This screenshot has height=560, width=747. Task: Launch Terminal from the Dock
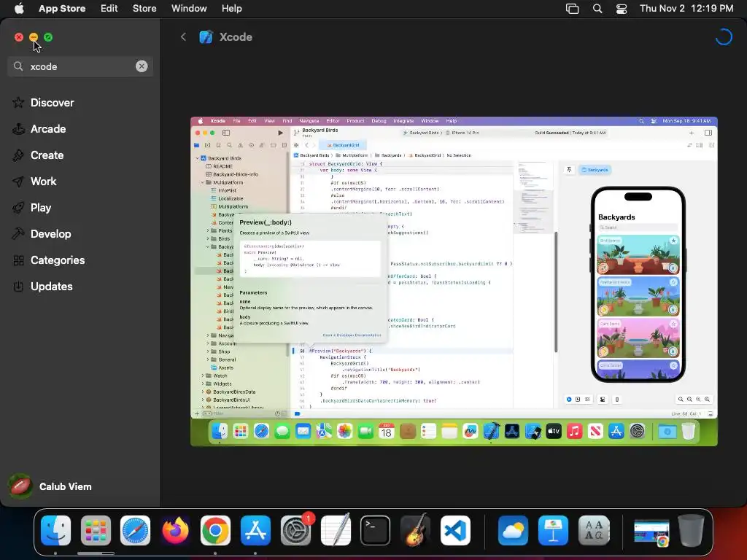[376, 530]
